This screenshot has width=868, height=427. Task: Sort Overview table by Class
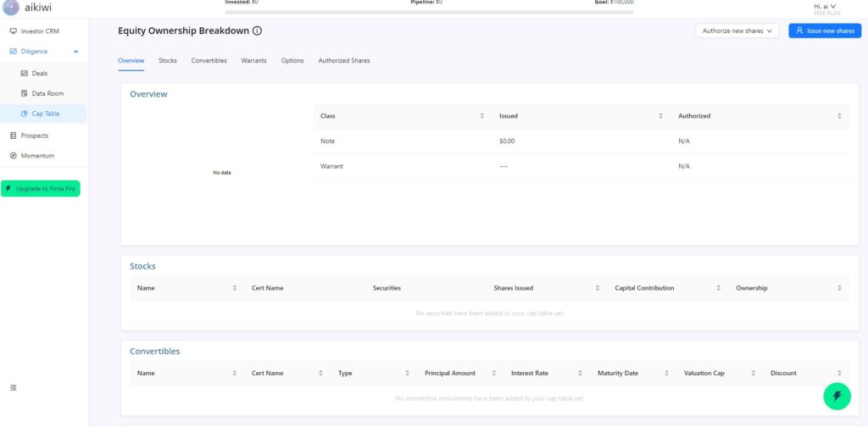481,116
